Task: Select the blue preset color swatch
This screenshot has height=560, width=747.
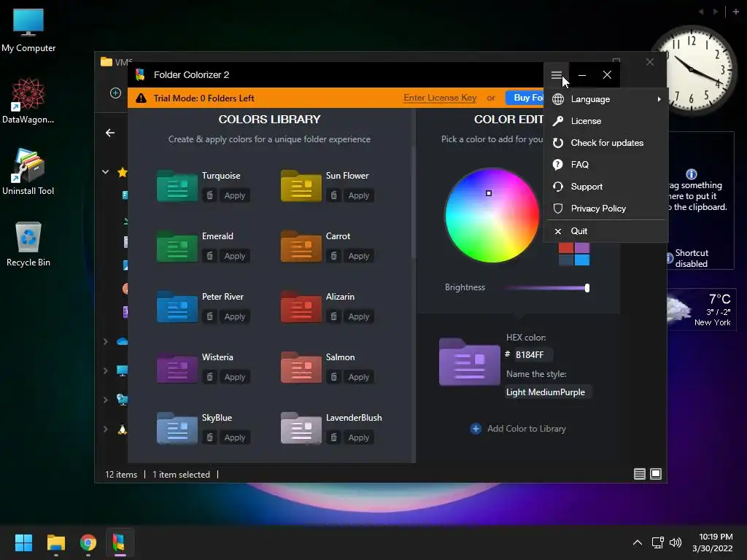Action: [581, 260]
